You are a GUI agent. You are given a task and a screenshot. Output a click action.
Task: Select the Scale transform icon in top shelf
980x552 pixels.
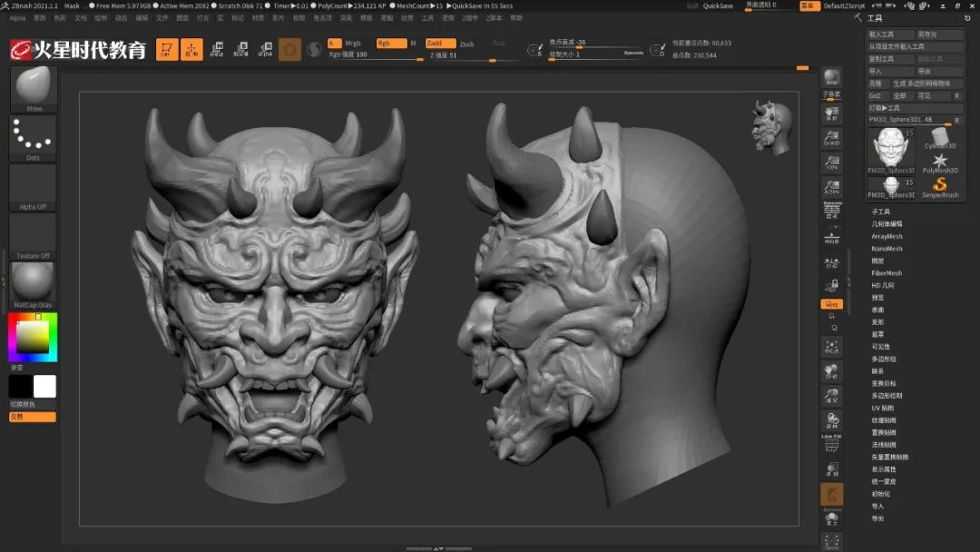click(241, 49)
